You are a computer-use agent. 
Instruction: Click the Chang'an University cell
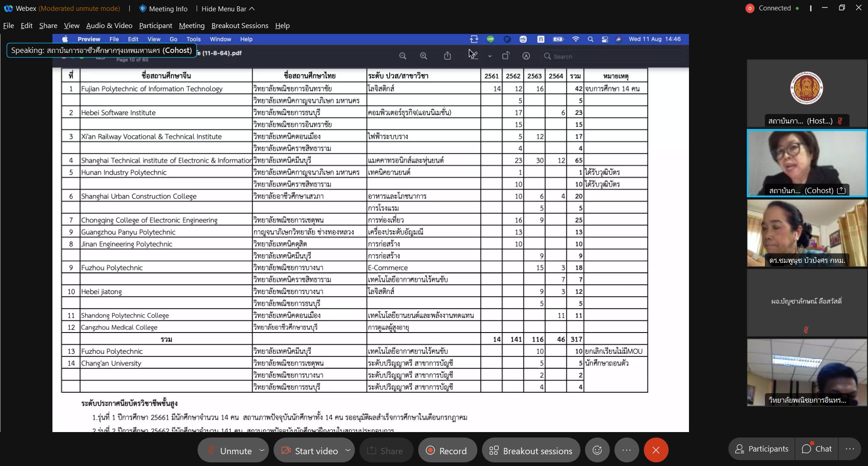click(x=166, y=363)
